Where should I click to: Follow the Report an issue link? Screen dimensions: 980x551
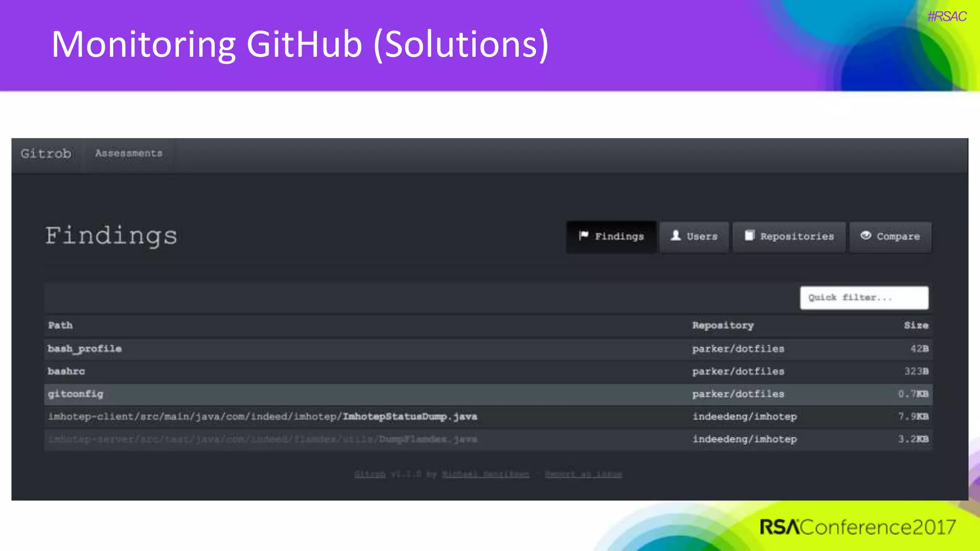tap(584, 474)
